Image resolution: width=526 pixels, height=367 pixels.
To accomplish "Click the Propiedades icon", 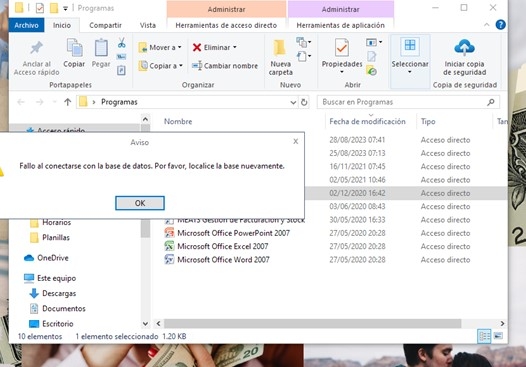I will click(342, 48).
